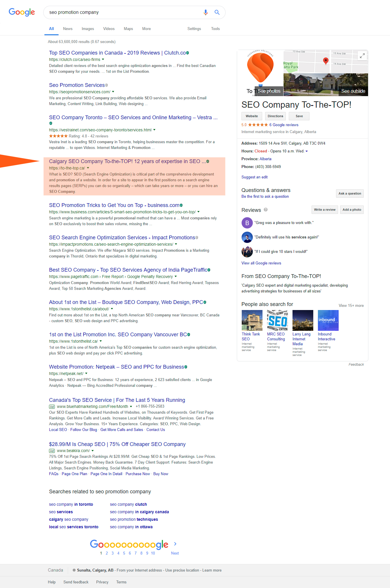Viewport: 390px width, 588px height.
Task: Click the green shield beside Netpeak result
Action: tap(186, 367)
